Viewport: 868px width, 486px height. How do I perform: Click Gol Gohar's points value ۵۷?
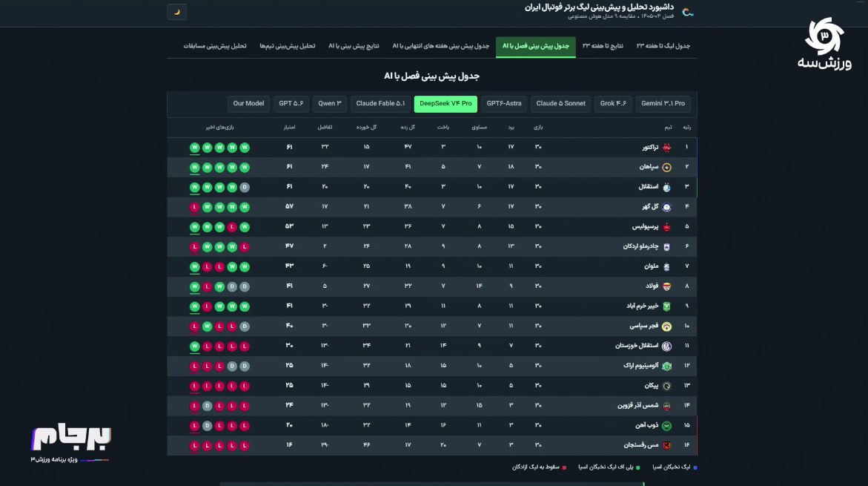(x=290, y=207)
